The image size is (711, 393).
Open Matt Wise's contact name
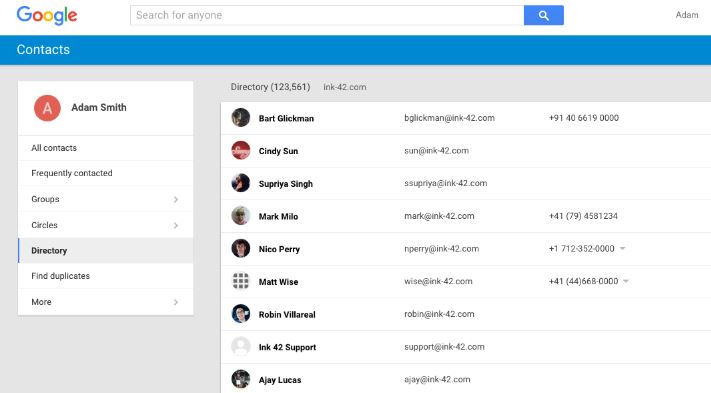click(278, 281)
